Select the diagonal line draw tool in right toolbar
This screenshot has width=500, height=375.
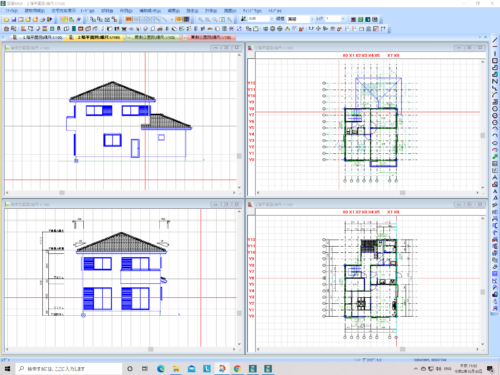495,40
